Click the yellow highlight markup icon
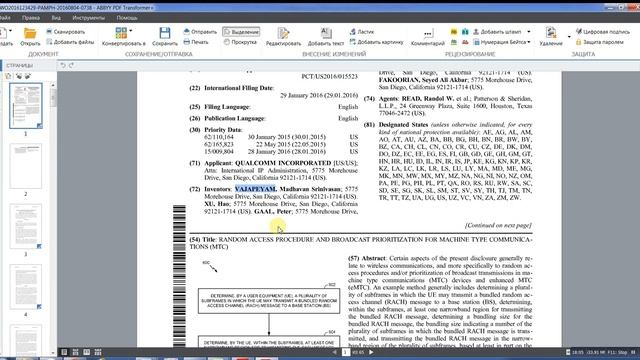The image size is (640, 360). [x=454, y=31]
